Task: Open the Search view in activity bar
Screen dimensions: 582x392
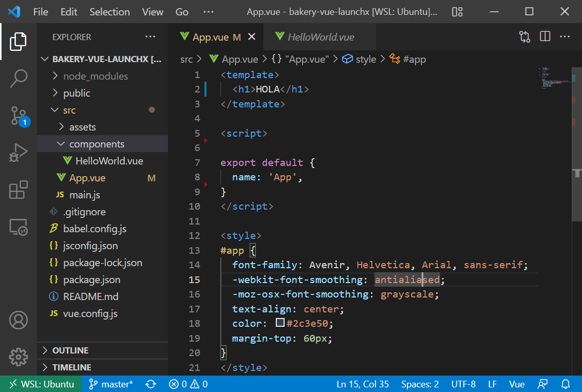Action: (18, 78)
